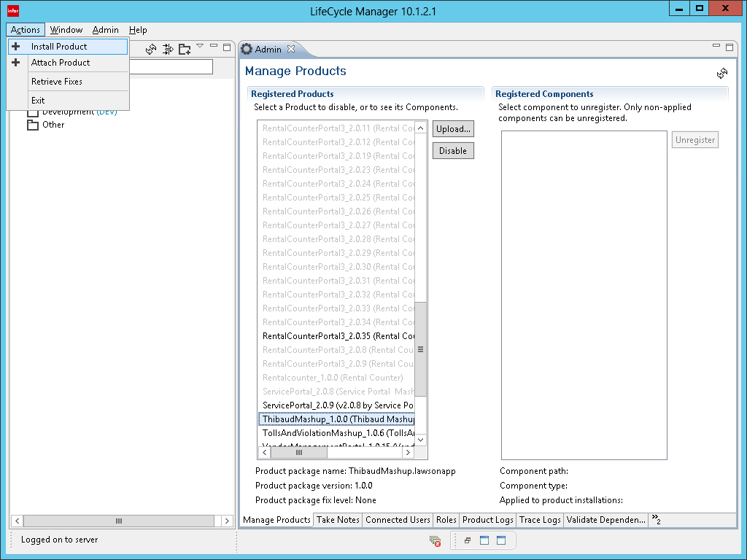Click the refresh icon in the left panel toolbar
Viewport: 747px width, 560px height.
151,49
